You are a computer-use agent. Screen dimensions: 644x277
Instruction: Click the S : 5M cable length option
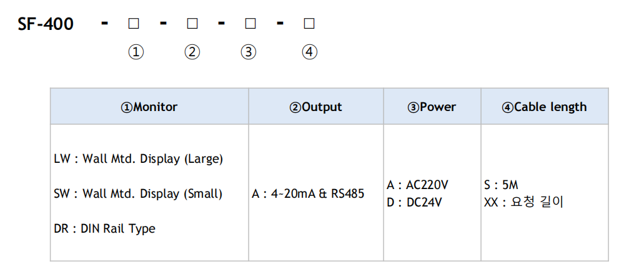coord(501,185)
